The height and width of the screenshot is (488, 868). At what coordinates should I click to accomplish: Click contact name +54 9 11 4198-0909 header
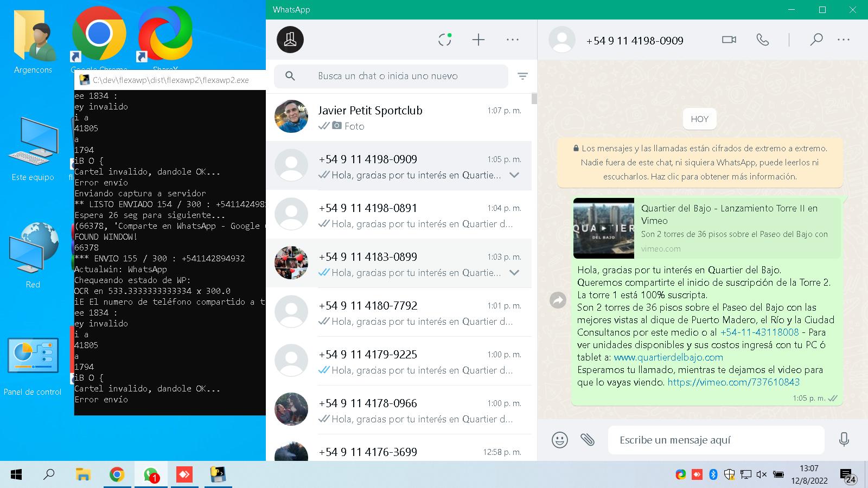coord(635,41)
